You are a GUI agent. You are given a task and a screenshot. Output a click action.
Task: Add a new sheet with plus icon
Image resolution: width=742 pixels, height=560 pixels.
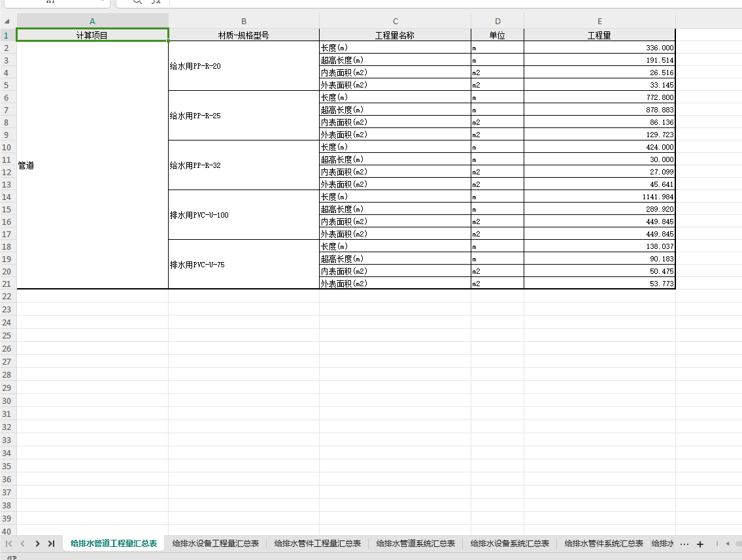click(700, 544)
